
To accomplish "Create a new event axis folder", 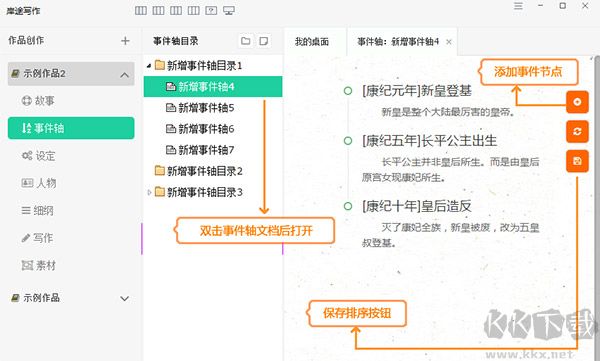I will coord(246,41).
